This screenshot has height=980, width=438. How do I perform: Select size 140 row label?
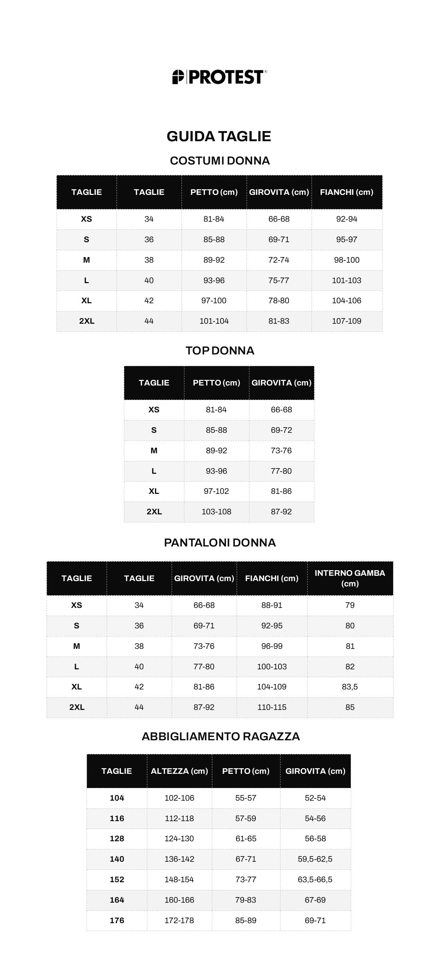click(117, 859)
